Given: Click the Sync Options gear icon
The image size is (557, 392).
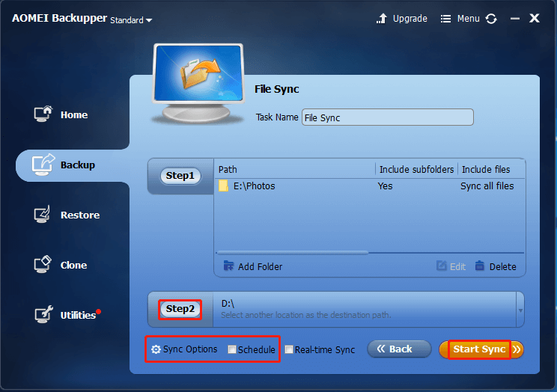Looking at the screenshot, I should [x=156, y=349].
